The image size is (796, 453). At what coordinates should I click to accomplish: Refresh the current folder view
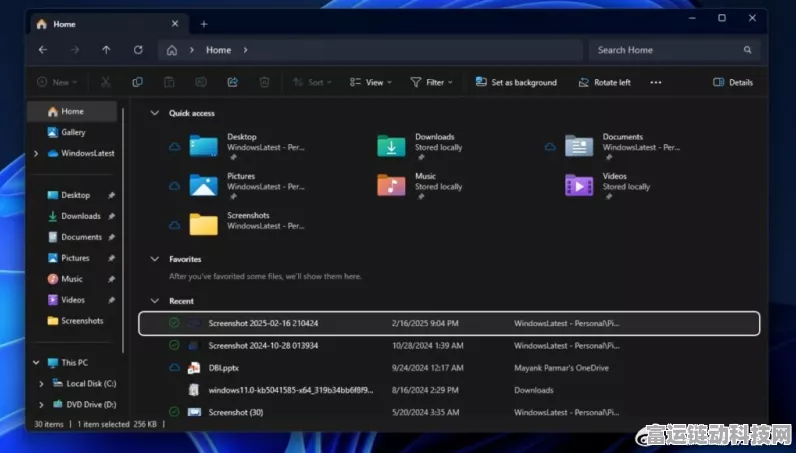[x=138, y=50]
